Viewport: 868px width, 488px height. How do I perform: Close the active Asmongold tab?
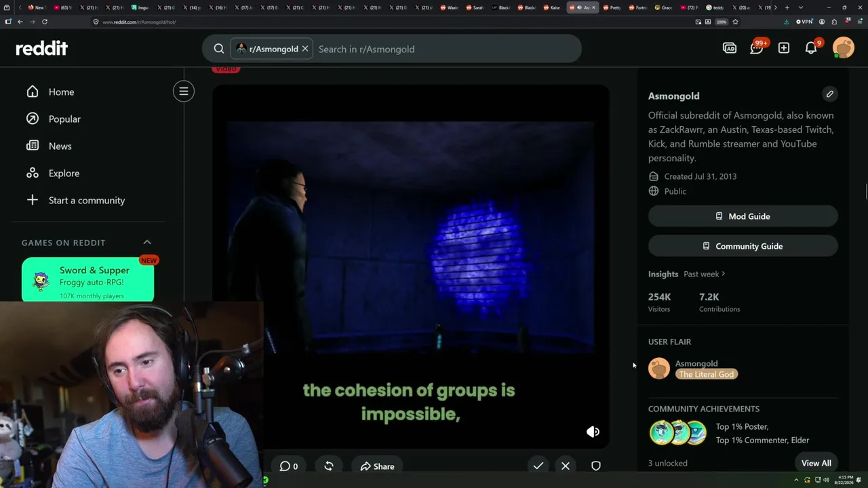(595, 7)
